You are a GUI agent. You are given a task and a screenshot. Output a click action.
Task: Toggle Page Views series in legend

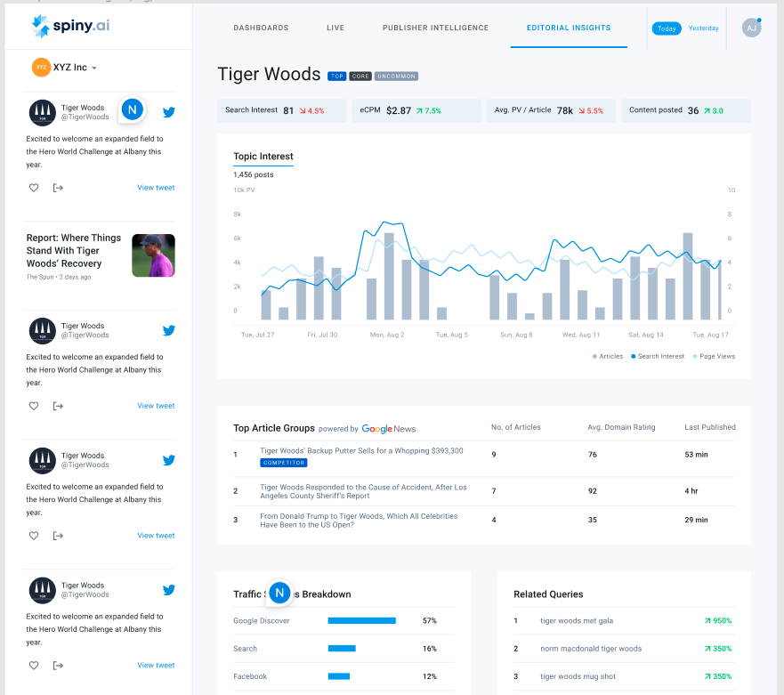(714, 357)
